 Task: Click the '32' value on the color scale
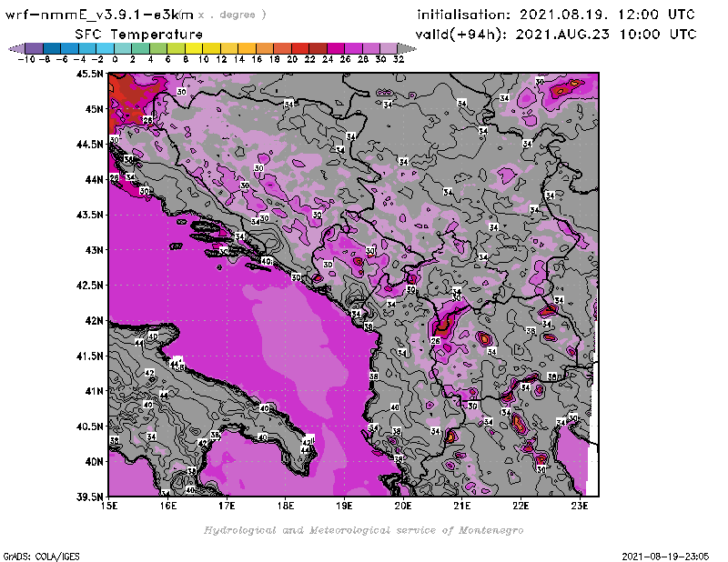pos(399,59)
